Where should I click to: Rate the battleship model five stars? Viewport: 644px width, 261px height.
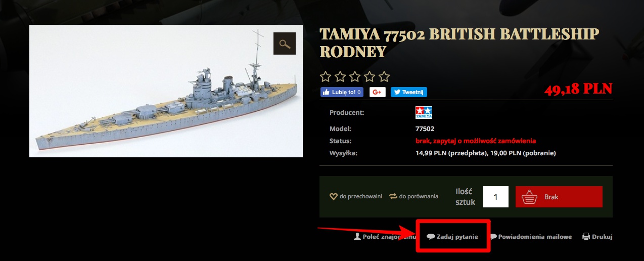click(384, 77)
